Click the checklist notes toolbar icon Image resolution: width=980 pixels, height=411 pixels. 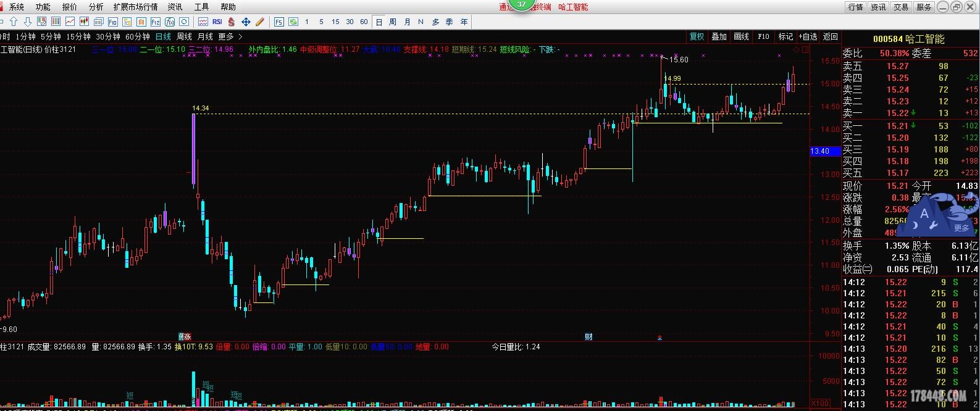[41, 22]
